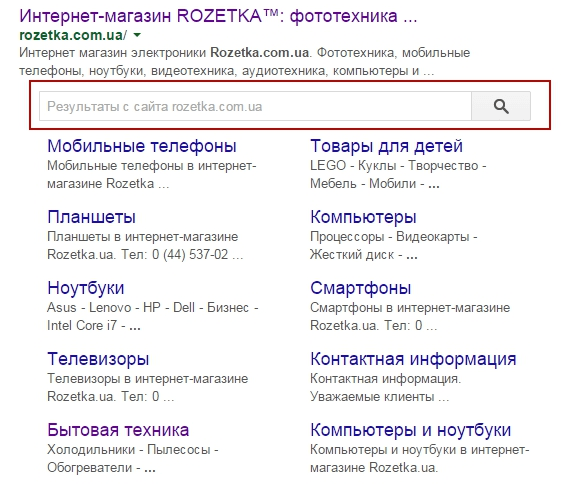Click description 'Мебель - Мобили - ...'

pyautogui.click(x=375, y=184)
